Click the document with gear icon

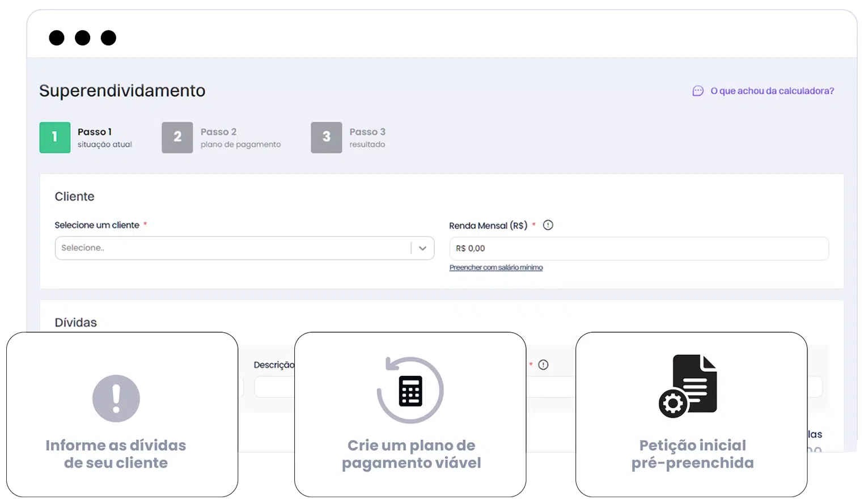[688, 386]
